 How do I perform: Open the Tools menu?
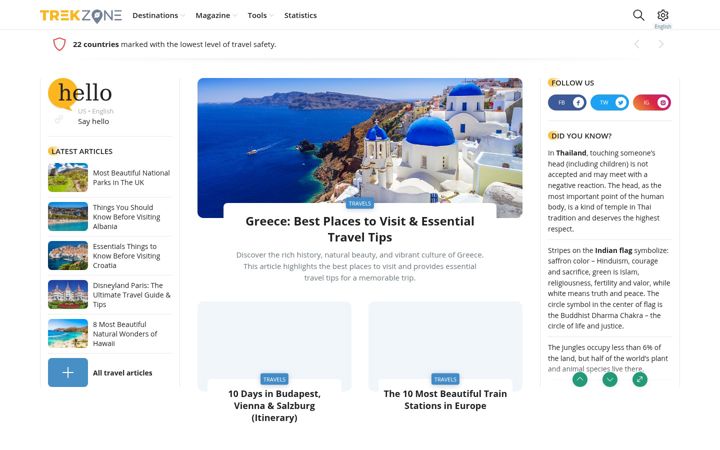pyautogui.click(x=260, y=15)
